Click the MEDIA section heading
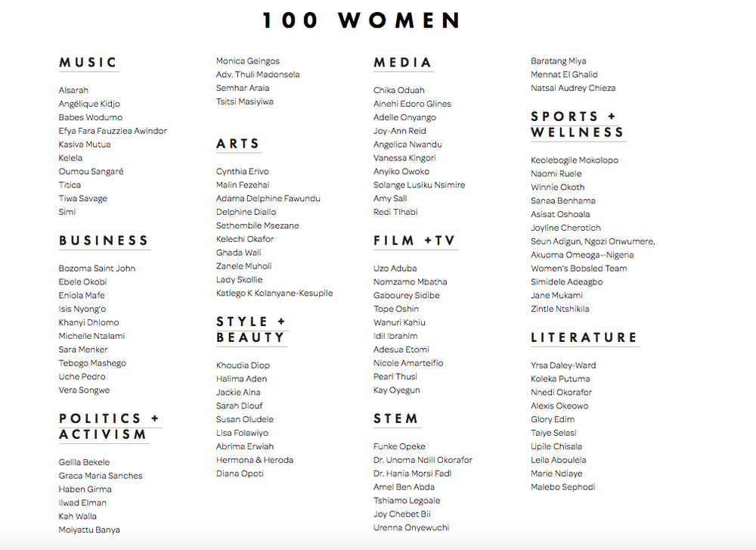The image size is (756, 550). coord(403,62)
